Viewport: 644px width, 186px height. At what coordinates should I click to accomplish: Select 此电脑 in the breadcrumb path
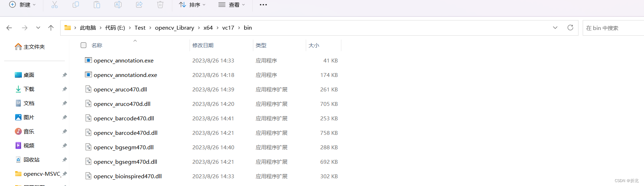coord(88,28)
